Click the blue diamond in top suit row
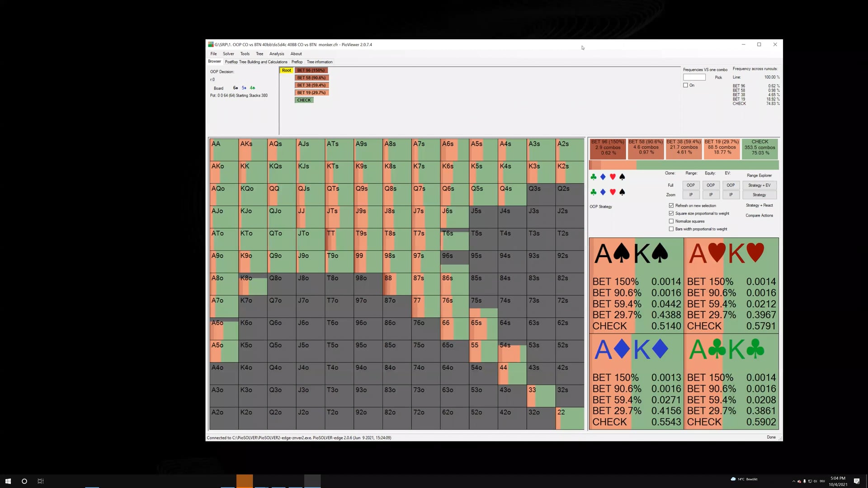 (603, 177)
